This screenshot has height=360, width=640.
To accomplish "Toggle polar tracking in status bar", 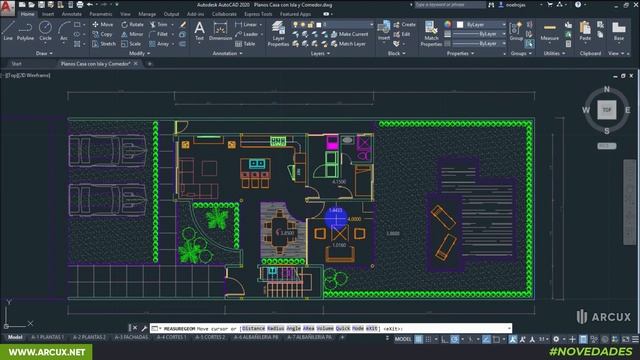I will coord(454,339).
